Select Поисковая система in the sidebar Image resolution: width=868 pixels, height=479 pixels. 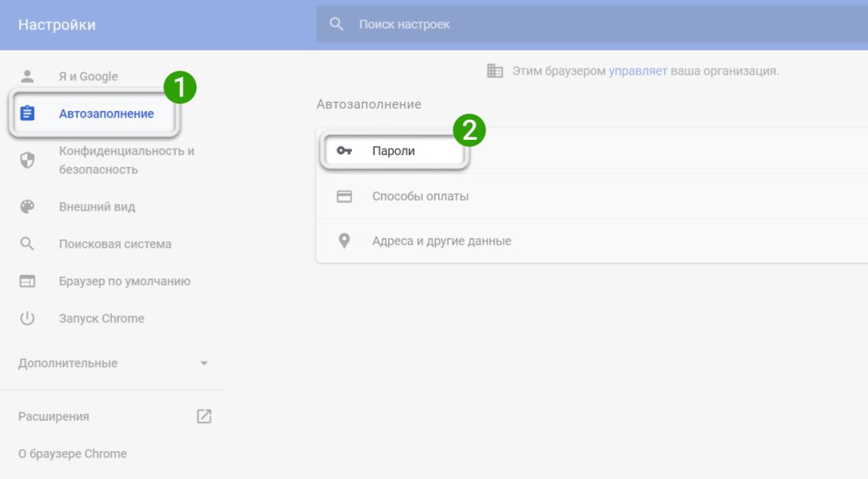pyautogui.click(x=115, y=244)
